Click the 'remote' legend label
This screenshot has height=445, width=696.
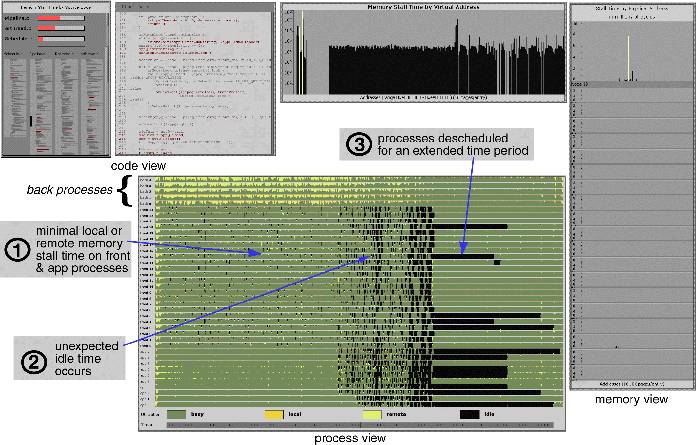(396, 414)
